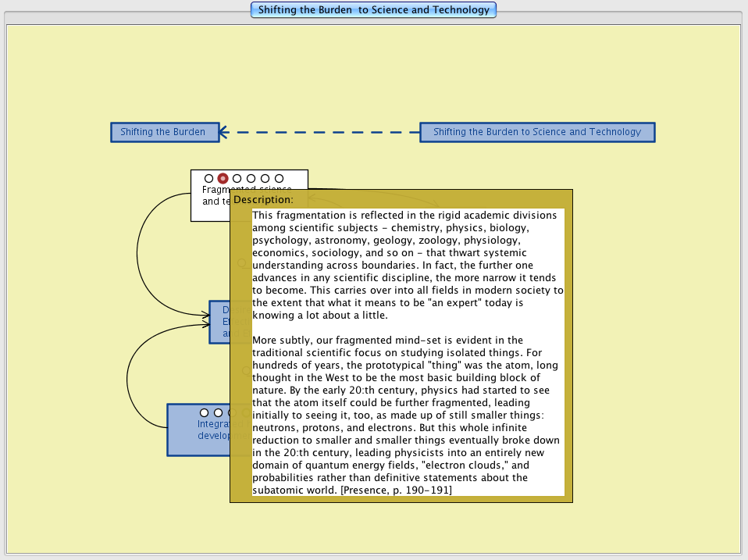Select second radio circle on Integrated development node
The image size is (748, 560).
click(219, 412)
